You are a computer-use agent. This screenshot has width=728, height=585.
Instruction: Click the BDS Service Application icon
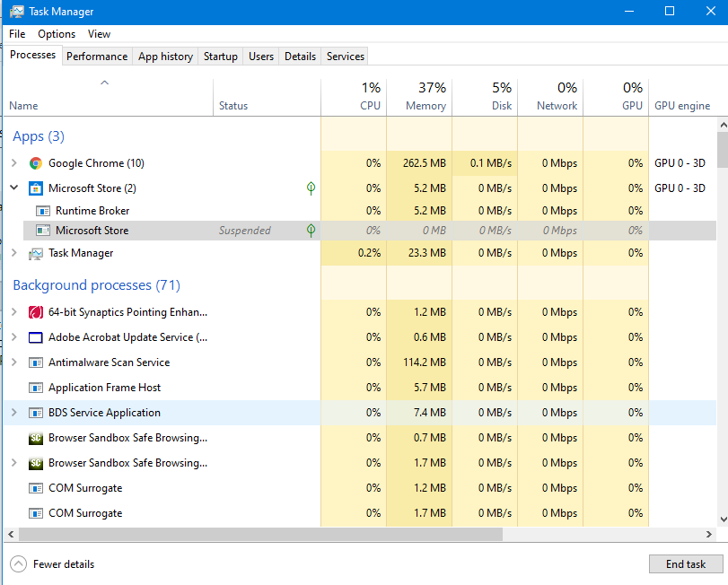36,413
